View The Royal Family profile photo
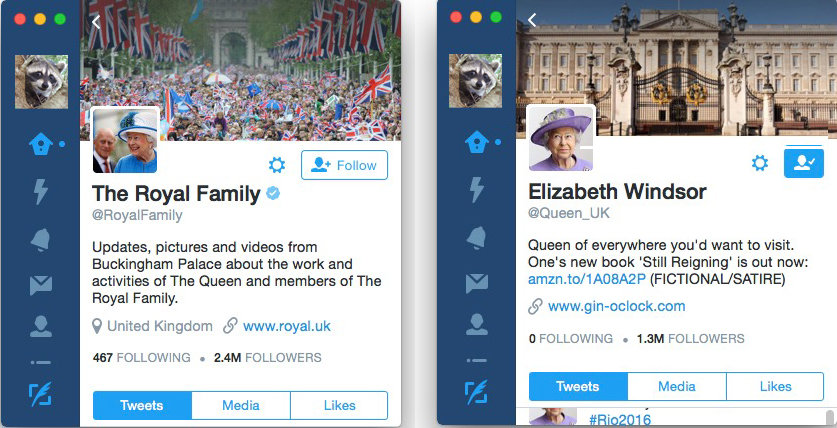The image size is (837, 428). click(x=125, y=141)
